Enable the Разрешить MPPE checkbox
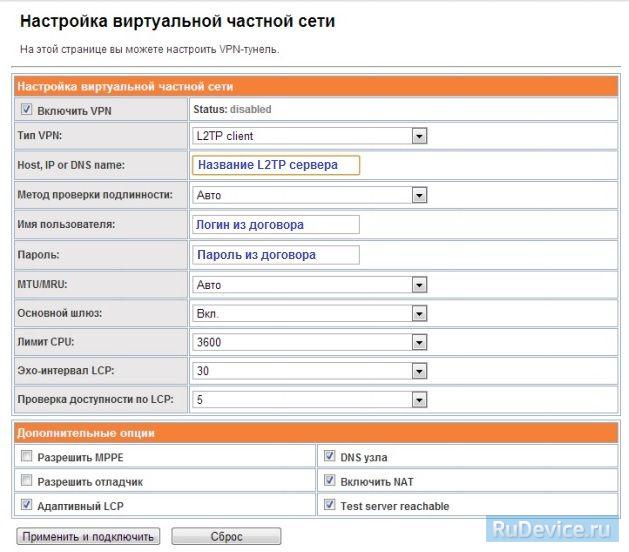 (x=27, y=457)
